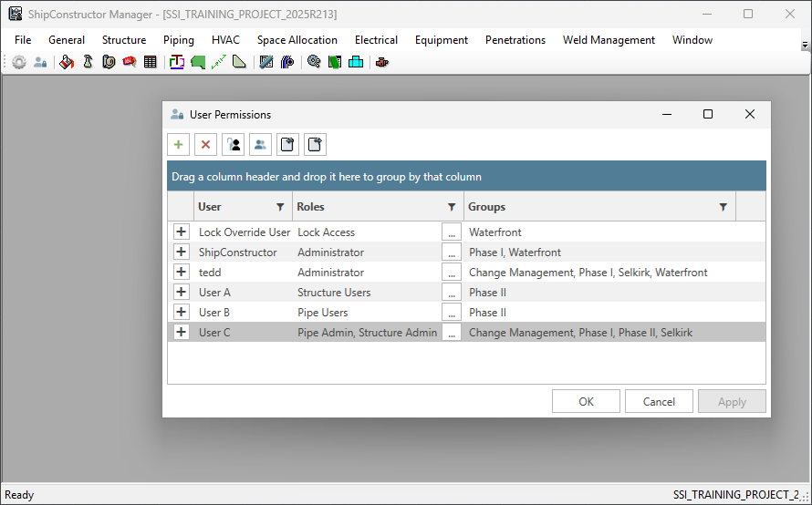Open the Groups column filter
The image size is (812, 505).
pos(724,207)
